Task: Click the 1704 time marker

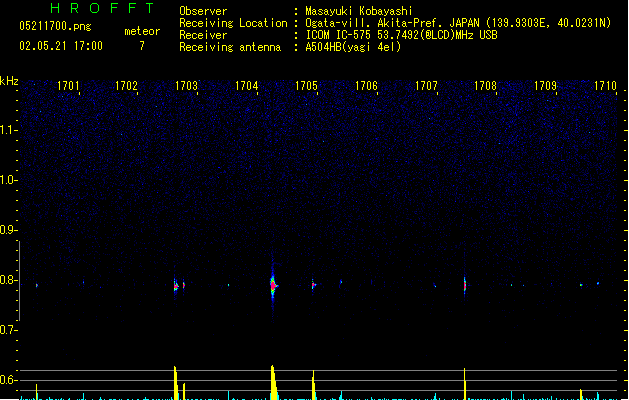Action: (246, 86)
